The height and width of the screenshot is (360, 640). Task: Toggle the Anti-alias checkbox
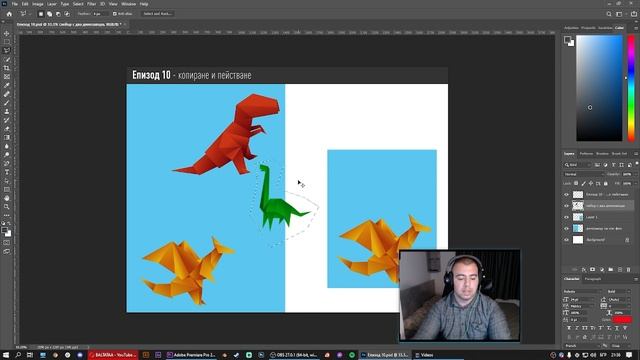point(115,14)
